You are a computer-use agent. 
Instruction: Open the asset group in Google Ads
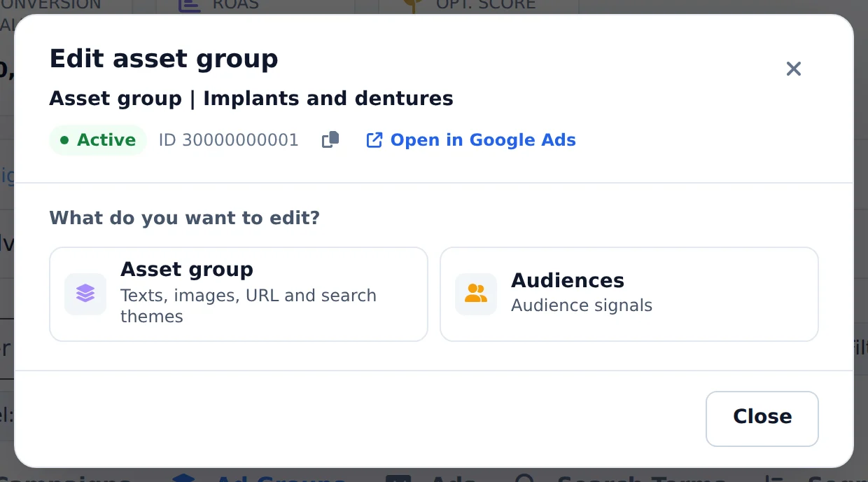[x=470, y=140]
